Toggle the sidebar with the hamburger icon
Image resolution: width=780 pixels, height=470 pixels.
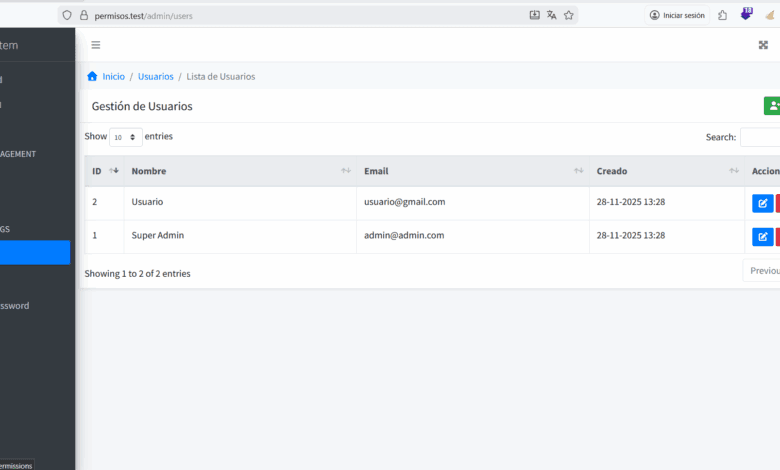tap(96, 45)
